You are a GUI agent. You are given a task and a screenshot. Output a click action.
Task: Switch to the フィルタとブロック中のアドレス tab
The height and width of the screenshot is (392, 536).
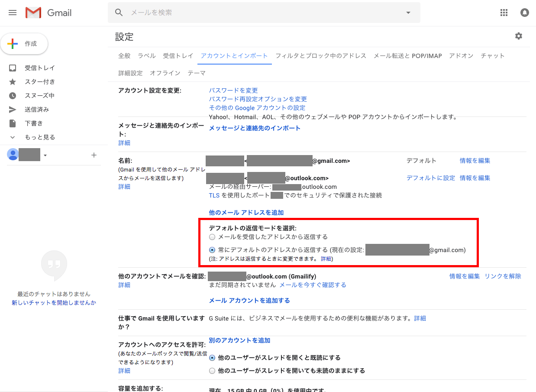(x=321, y=56)
